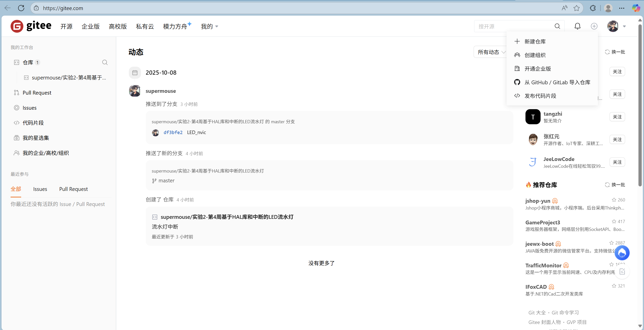Click browser refresh button

coord(21,8)
